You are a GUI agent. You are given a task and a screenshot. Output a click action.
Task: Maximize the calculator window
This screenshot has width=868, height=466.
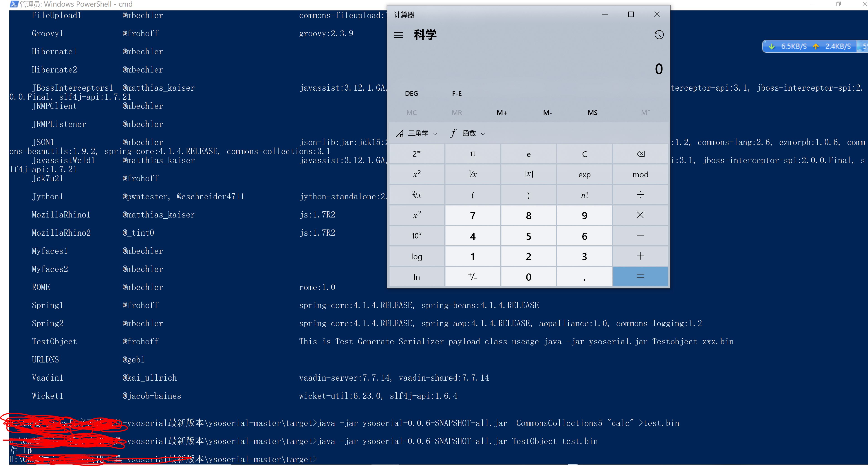click(x=631, y=14)
